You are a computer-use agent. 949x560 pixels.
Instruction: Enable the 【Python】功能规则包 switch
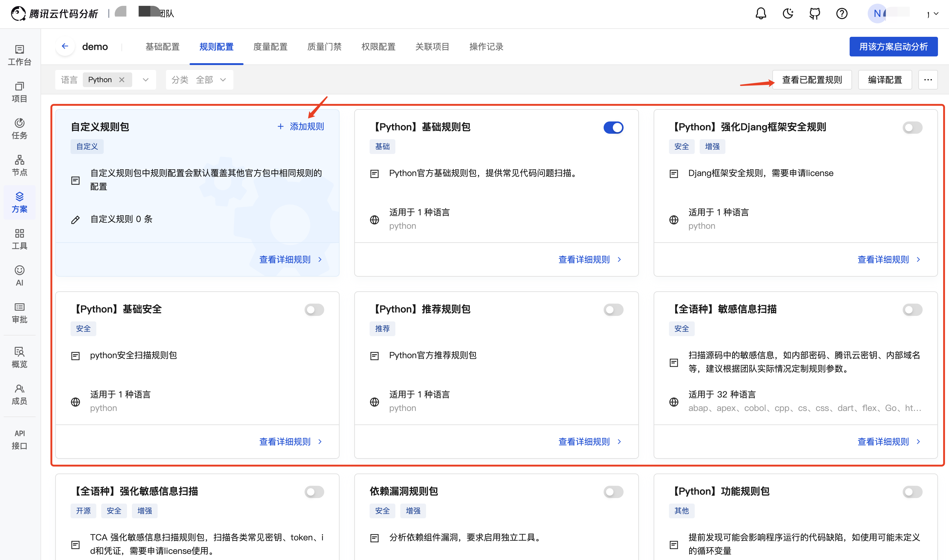click(x=912, y=492)
